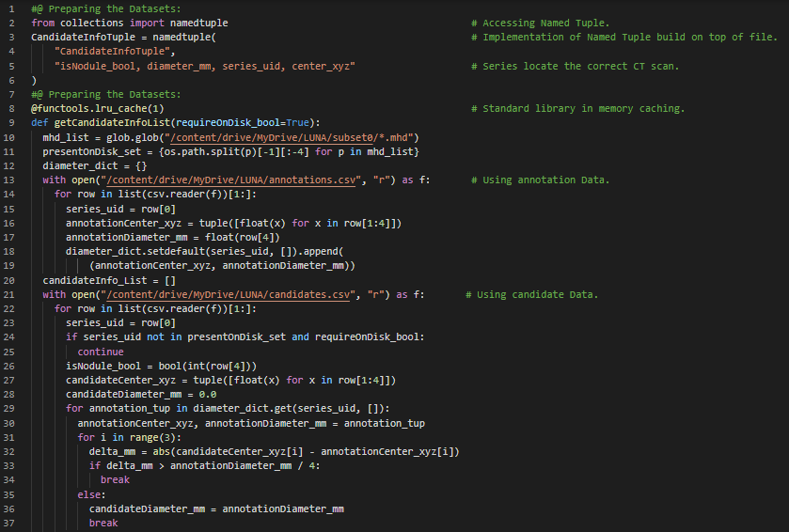
Task: Select the 'Using annotation Data' comment
Action: pyautogui.click(x=540, y=180)
